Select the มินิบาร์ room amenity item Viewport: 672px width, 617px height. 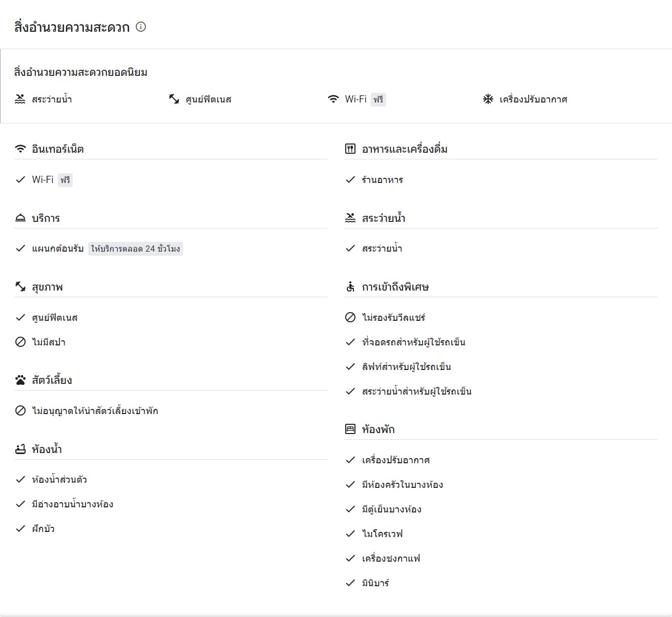click(367, 583)
